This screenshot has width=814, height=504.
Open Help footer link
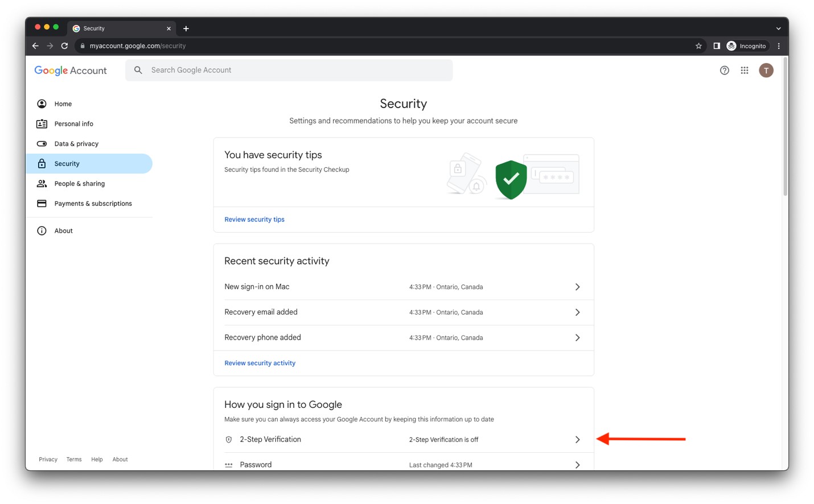[x=97, y=460]
